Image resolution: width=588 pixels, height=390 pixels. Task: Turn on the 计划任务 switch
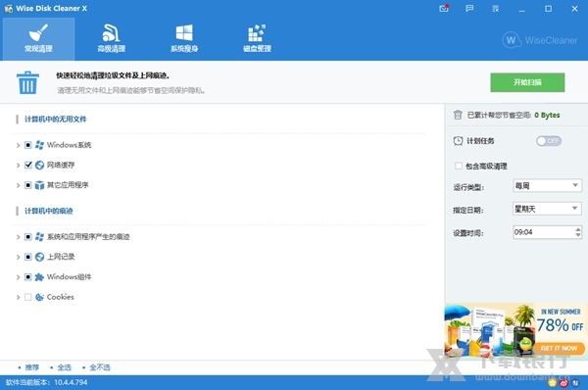(549, 141)
